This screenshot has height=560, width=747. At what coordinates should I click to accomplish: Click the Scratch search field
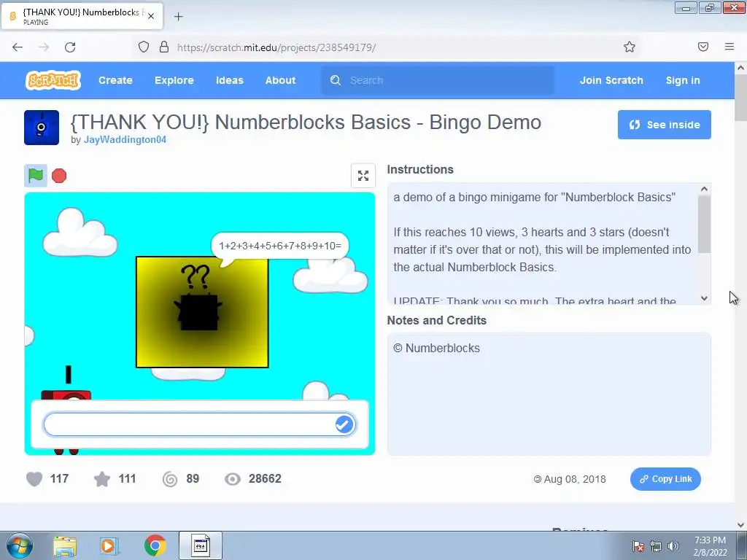point(438,80)
